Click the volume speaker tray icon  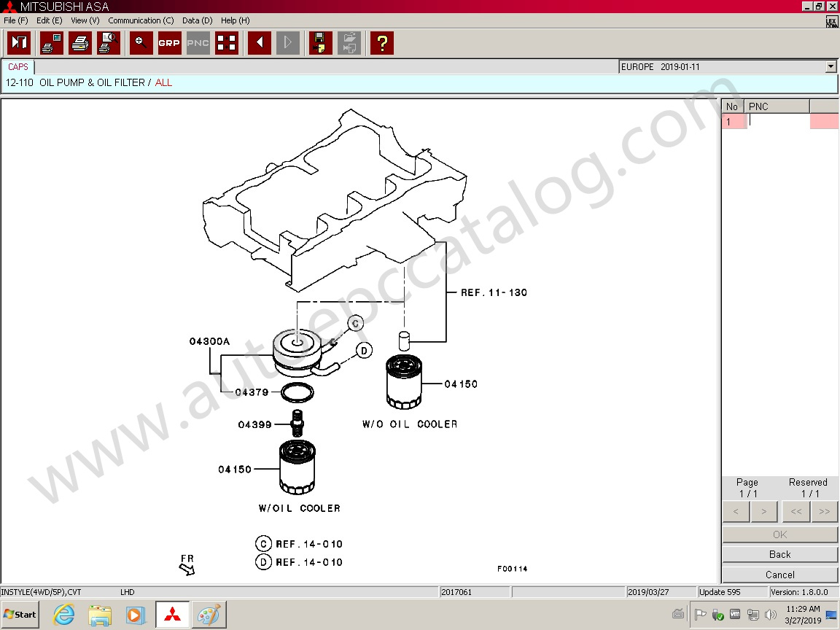[x=770, y=615]
